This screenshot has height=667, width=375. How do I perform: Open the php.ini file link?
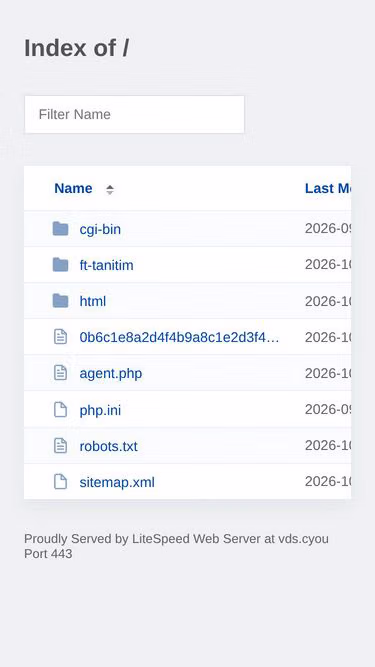(x=100, y=410)
